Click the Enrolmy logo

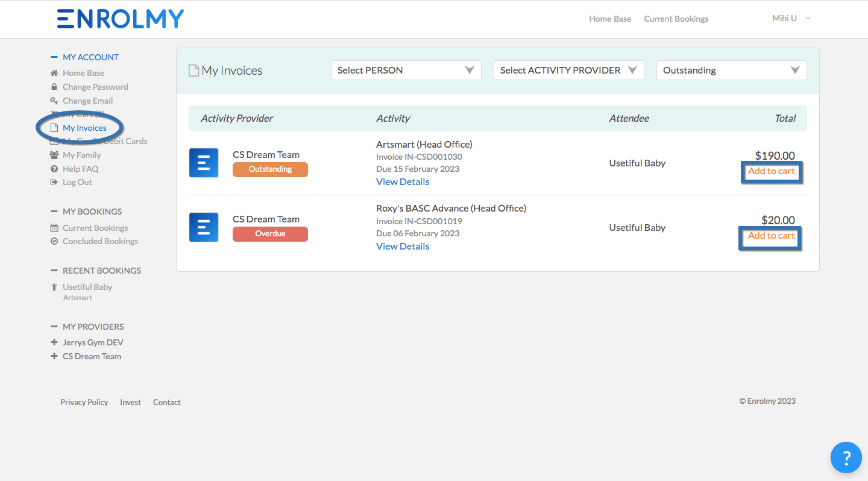coord(120,19)
